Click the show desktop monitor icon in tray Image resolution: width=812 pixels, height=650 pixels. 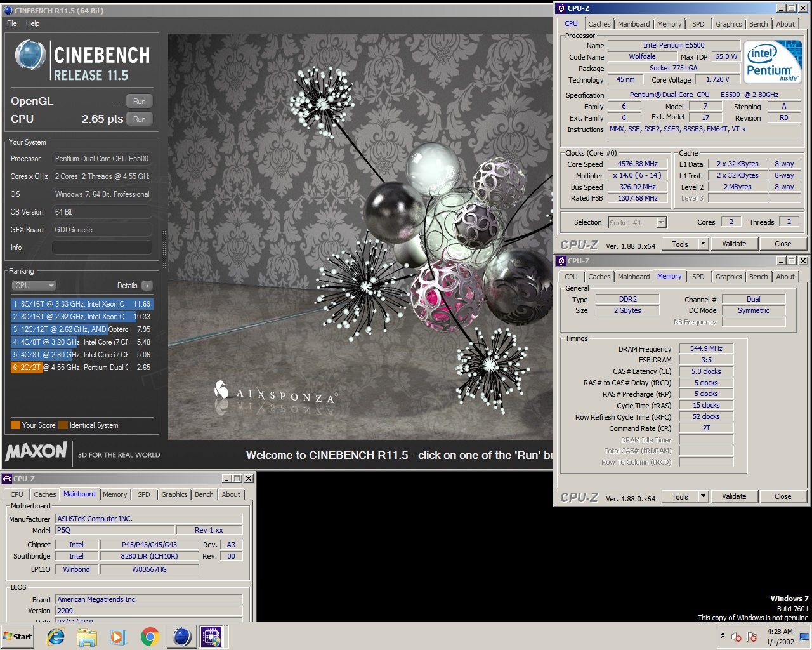pos(804,636)
